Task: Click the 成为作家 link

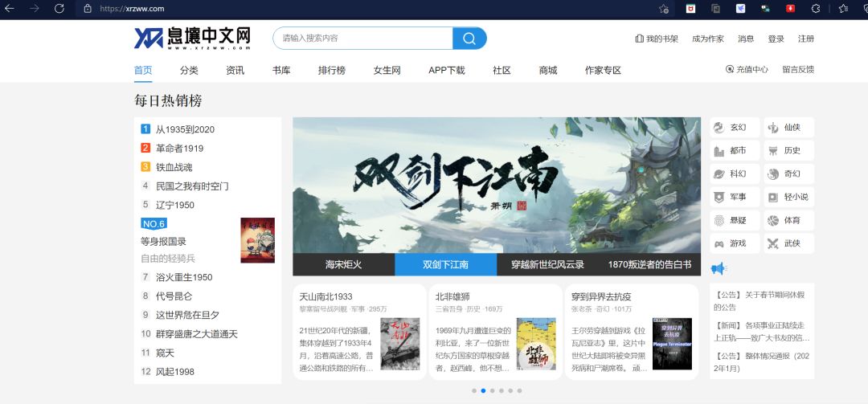Action: point(708,39)
